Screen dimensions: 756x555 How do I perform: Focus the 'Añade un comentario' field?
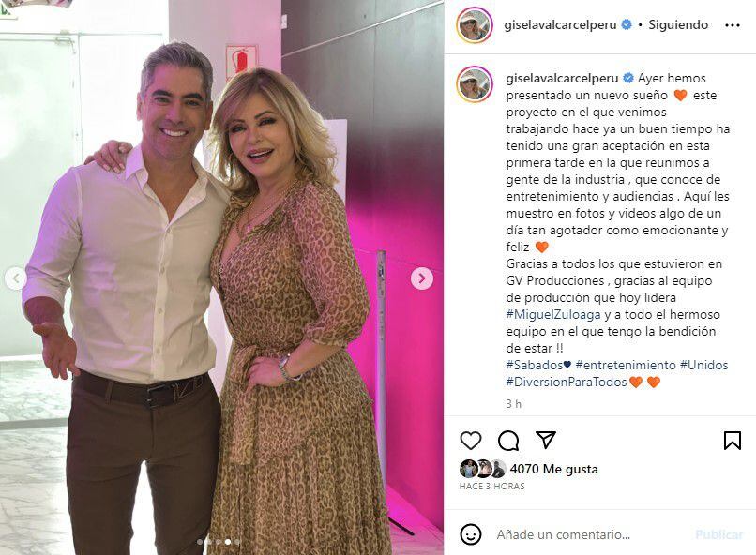563,534
